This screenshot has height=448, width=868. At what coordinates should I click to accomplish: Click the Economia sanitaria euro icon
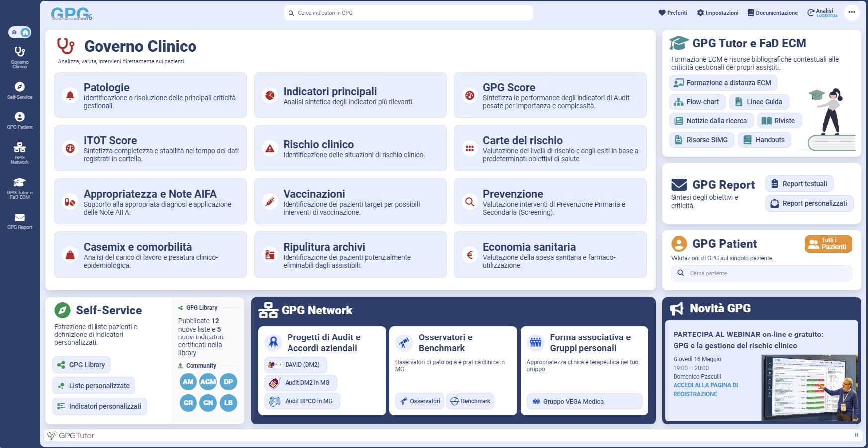click(469, 255)
